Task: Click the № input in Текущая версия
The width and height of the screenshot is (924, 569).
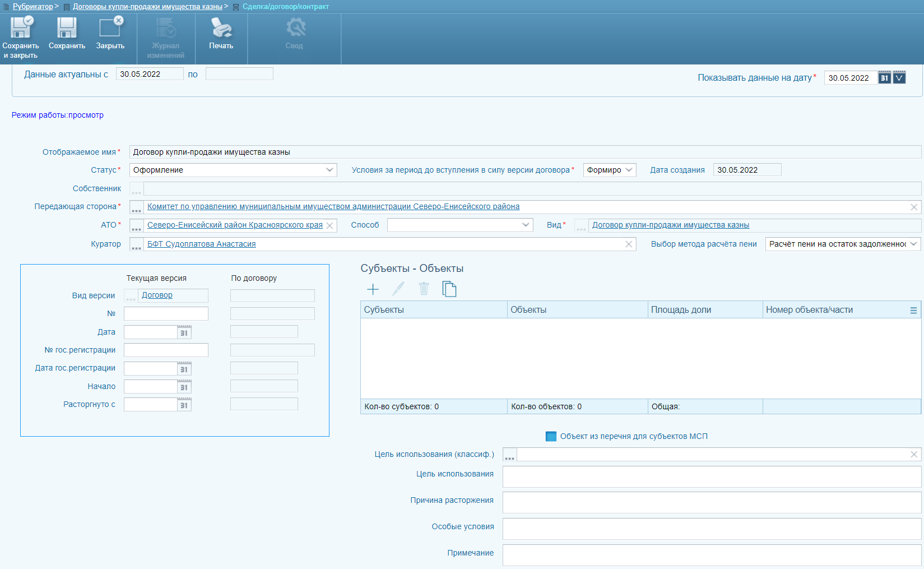Action: 166,313
